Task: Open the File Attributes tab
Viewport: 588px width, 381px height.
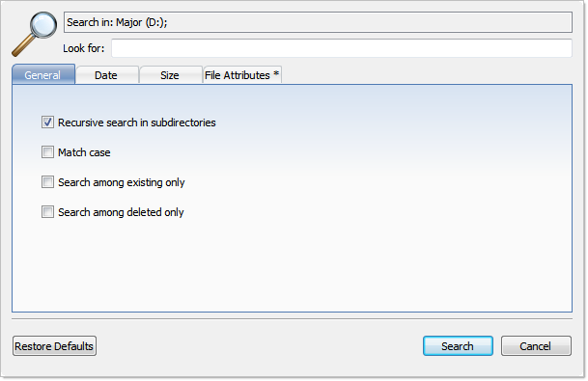Action: [242, 75]
